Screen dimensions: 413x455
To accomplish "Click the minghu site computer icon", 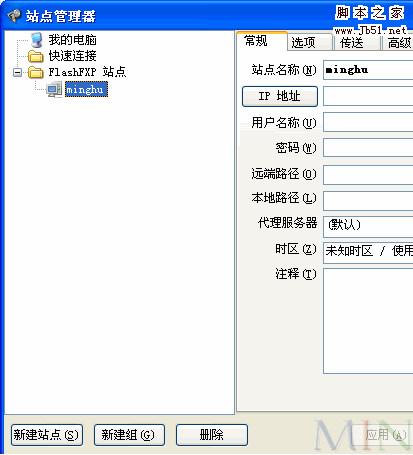I will tap(54, 89).
